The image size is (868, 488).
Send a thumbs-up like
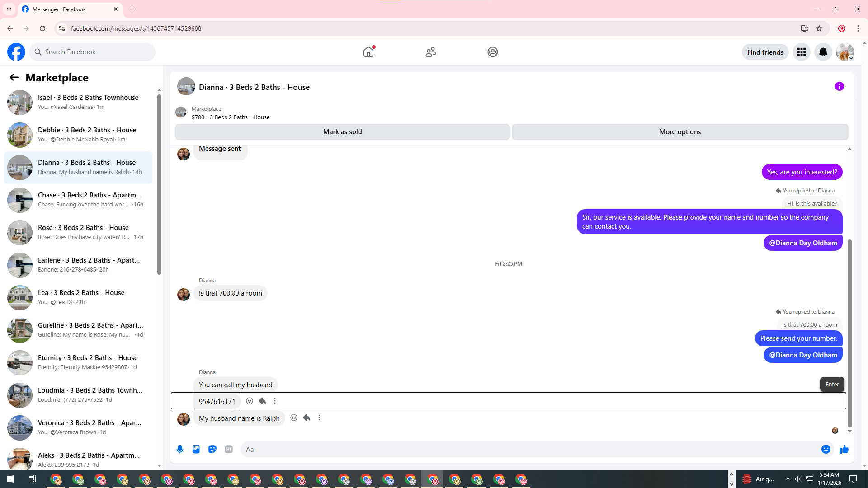click(844, 449)
